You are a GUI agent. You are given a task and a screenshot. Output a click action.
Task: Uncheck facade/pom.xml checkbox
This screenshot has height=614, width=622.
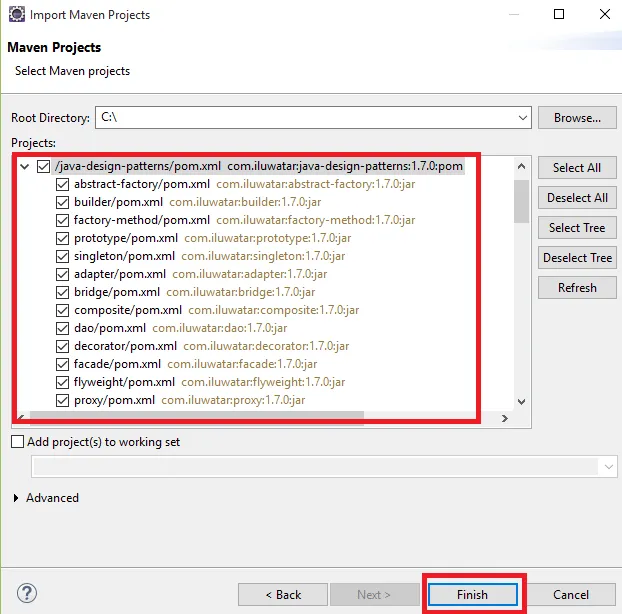(x=62, y=364)
